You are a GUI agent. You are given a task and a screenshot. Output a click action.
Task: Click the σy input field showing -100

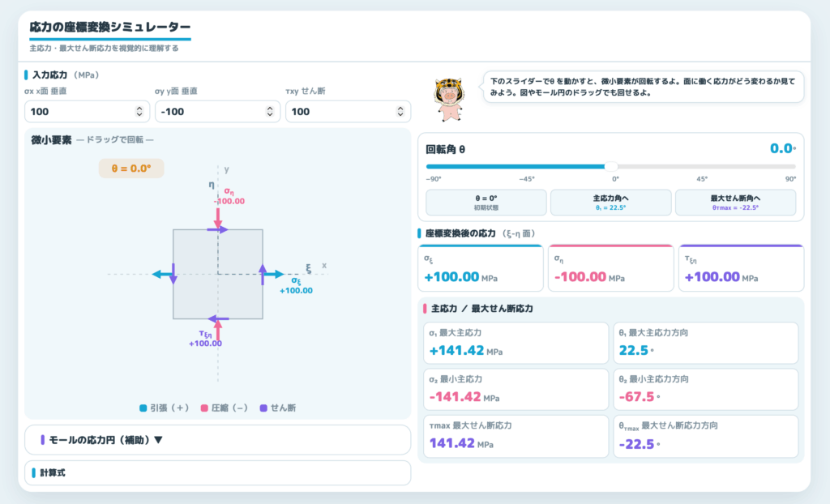[x=217, y=112]
